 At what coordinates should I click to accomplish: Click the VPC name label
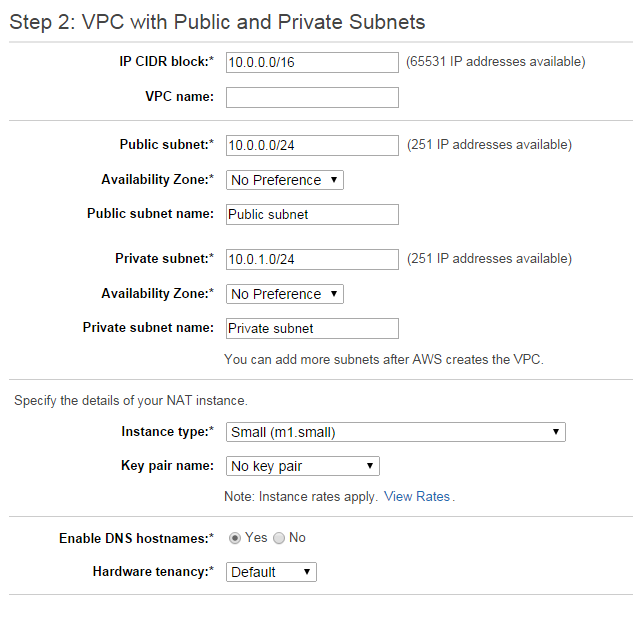tap(179, 97)
